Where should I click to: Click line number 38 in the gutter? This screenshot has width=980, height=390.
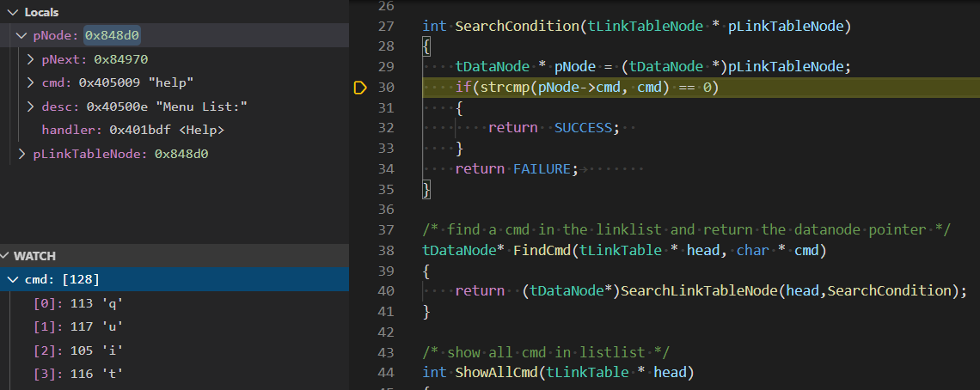386,251
